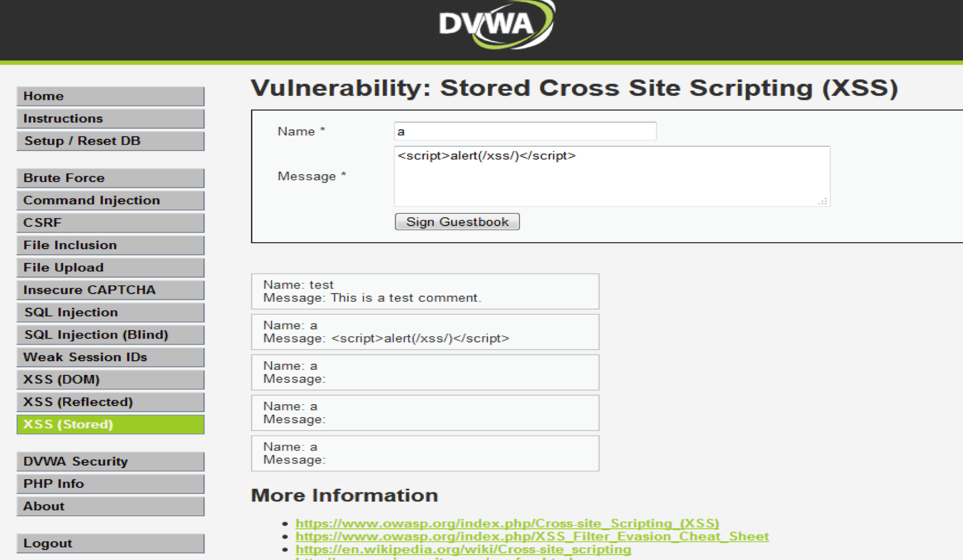Focus the Name input field

(525, 131)
